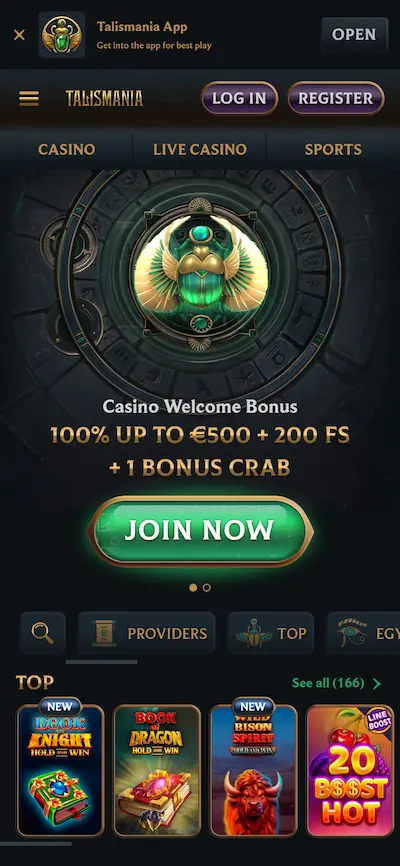The image size is (400, 866).
Task: Open the CASINO tab
Action: point(66,149)
